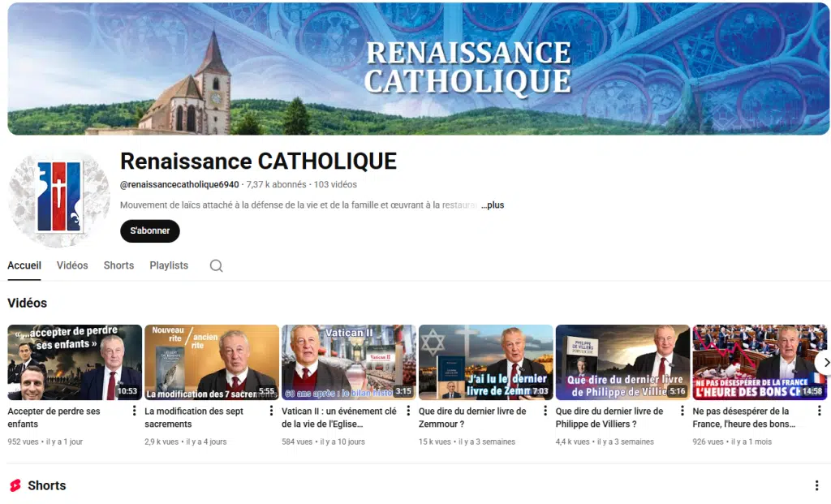The image size is (831, 504).
Task: Switch to the Shorts tab
Action: (118, 265)
